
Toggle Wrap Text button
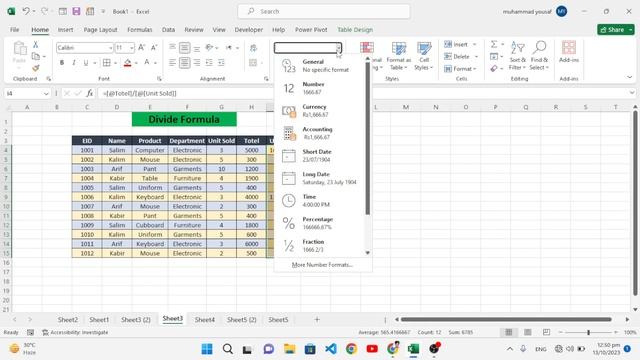(x=253, y=48)
